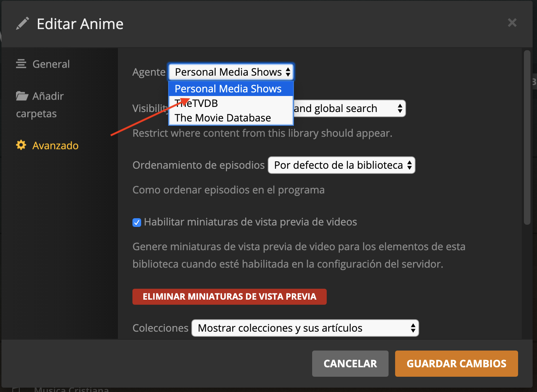The image size is (537, 392).
Task: Click the Cancelar button
Action: [350, 364]
